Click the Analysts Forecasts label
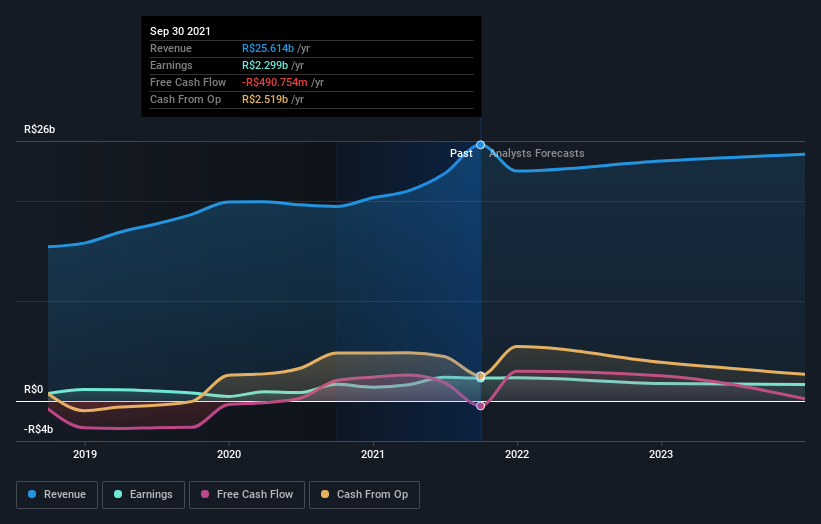This screenshot has width=821, height=524. (537, 153)
